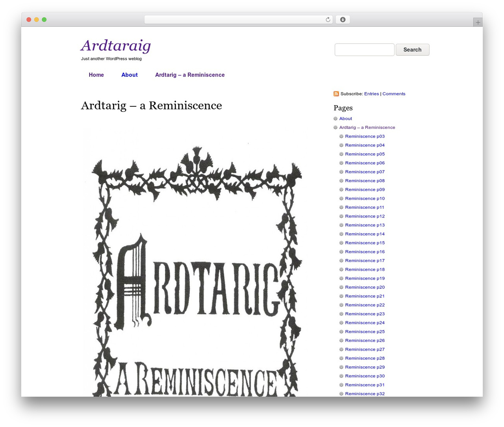Open Reminiscence p15 page

[365, 243]
